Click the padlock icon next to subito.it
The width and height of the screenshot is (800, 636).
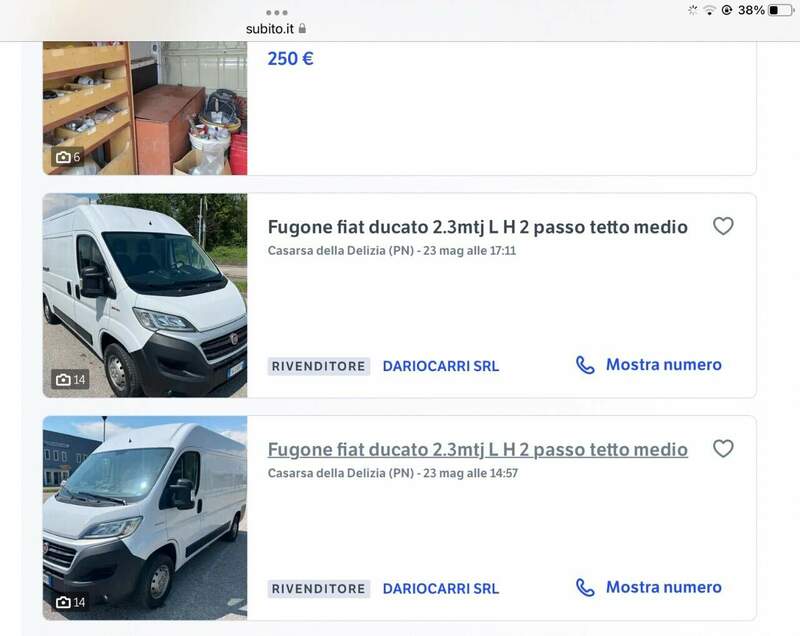point(302,28)
